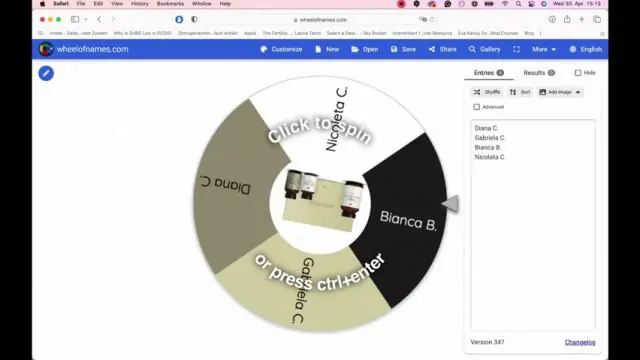Viewport: 640px width, 360px height.
Task: Open the Add image dropdown
Action: point(560,92)
